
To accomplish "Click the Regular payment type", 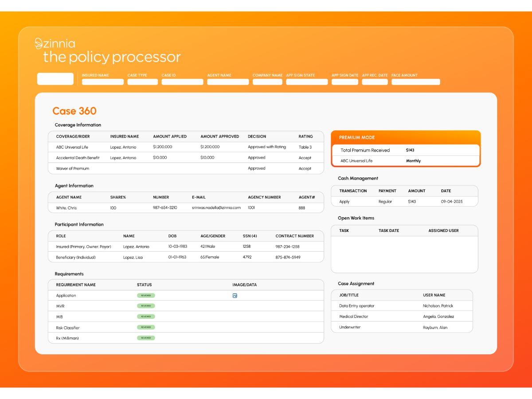I will coord(385,202).
